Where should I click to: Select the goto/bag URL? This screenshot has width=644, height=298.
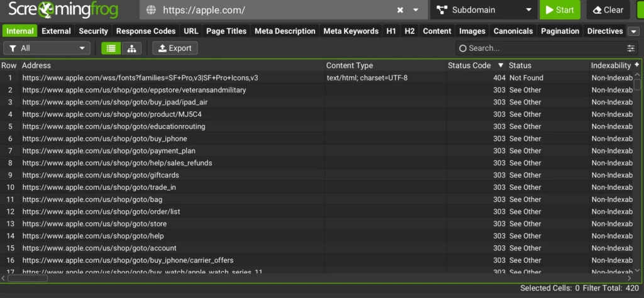tap(92, 199)
